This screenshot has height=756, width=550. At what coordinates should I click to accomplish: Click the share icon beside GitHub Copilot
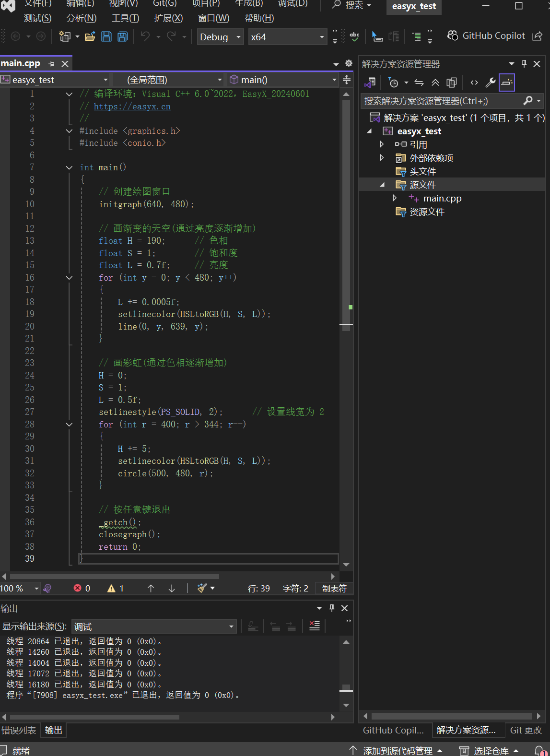click(x=538, y=36)
